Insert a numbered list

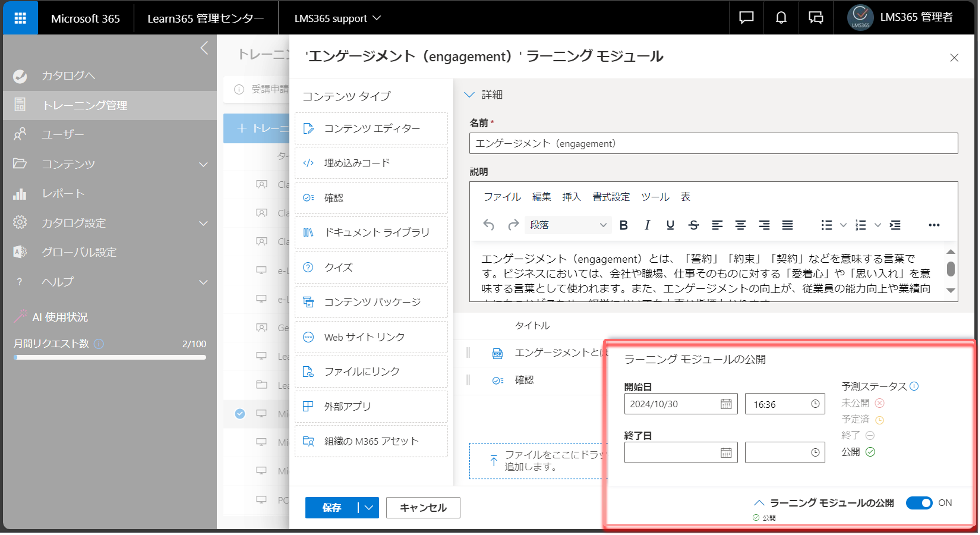pos(860,225)
